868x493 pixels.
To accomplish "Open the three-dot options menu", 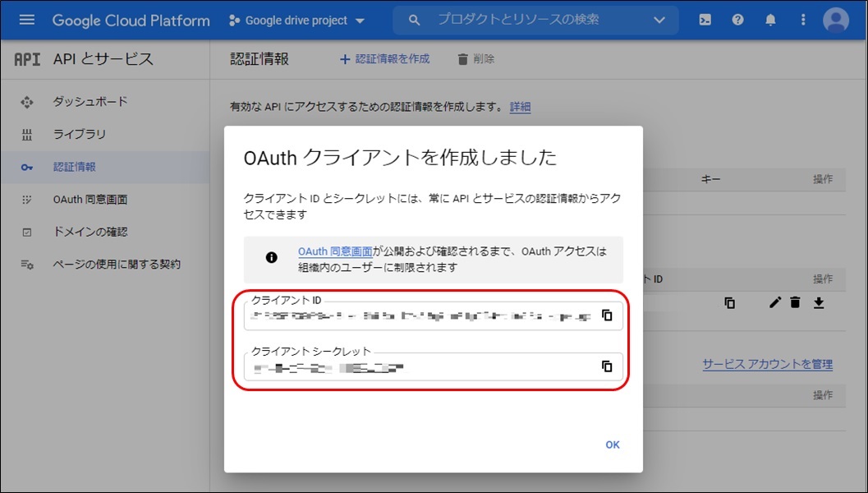I will (x=802, y=19).
